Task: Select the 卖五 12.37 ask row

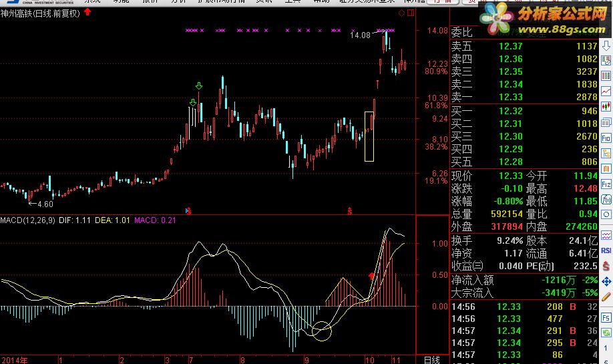Action: tap(524, 46)
